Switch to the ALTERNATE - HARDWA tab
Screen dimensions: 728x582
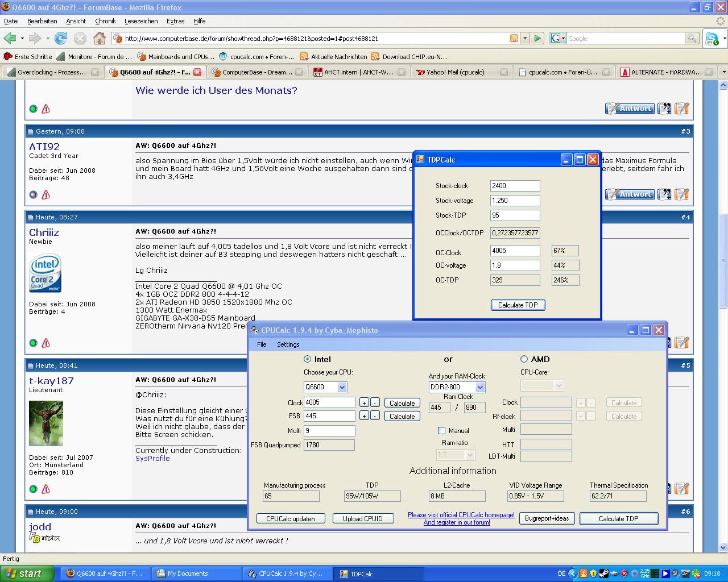(x=667, y=72)
